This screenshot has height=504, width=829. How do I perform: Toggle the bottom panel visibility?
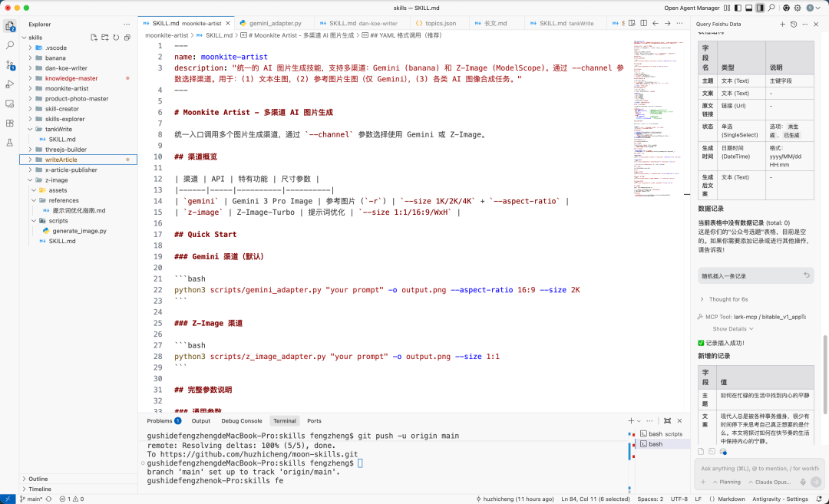click(748, 8)
